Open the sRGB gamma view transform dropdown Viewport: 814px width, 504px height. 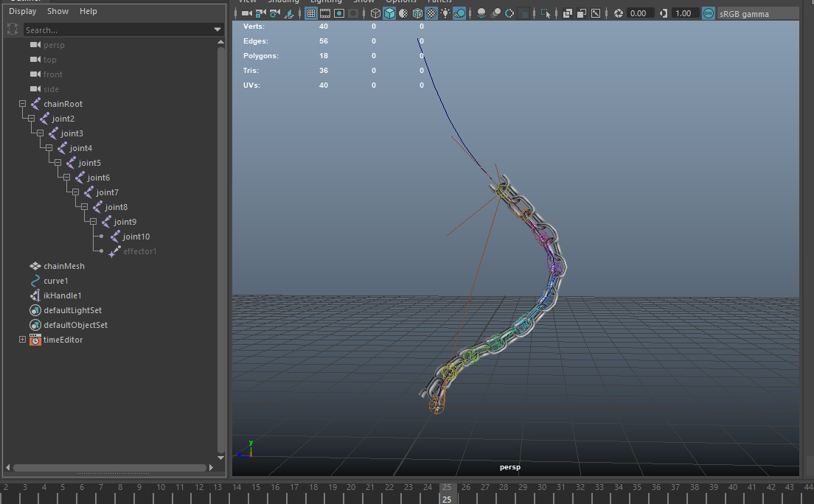[759, 14]
